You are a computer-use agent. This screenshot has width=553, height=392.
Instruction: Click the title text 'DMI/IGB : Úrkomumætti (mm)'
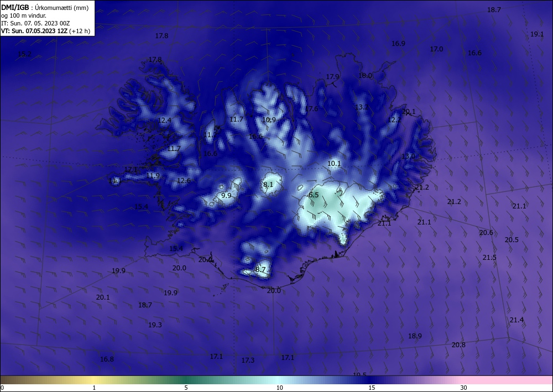[x=44, y=7]
